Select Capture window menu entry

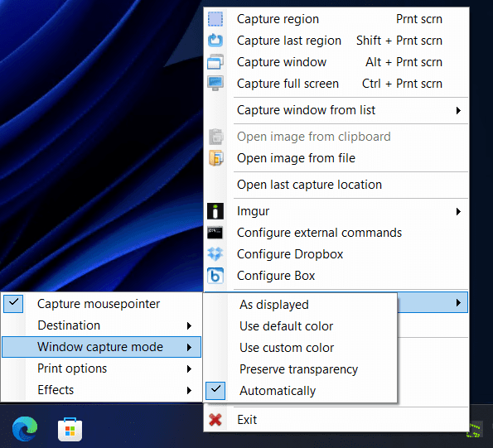[x=336, y=62]
